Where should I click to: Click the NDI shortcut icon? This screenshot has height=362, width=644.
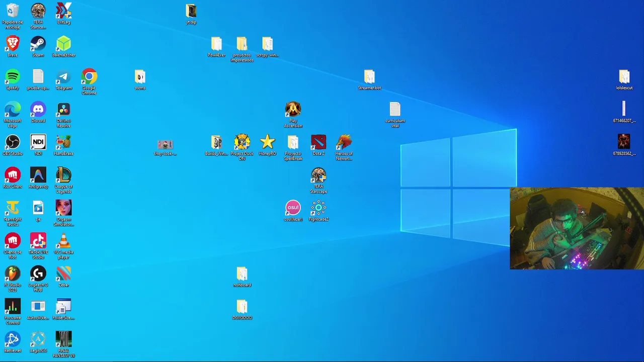point(38,142)
